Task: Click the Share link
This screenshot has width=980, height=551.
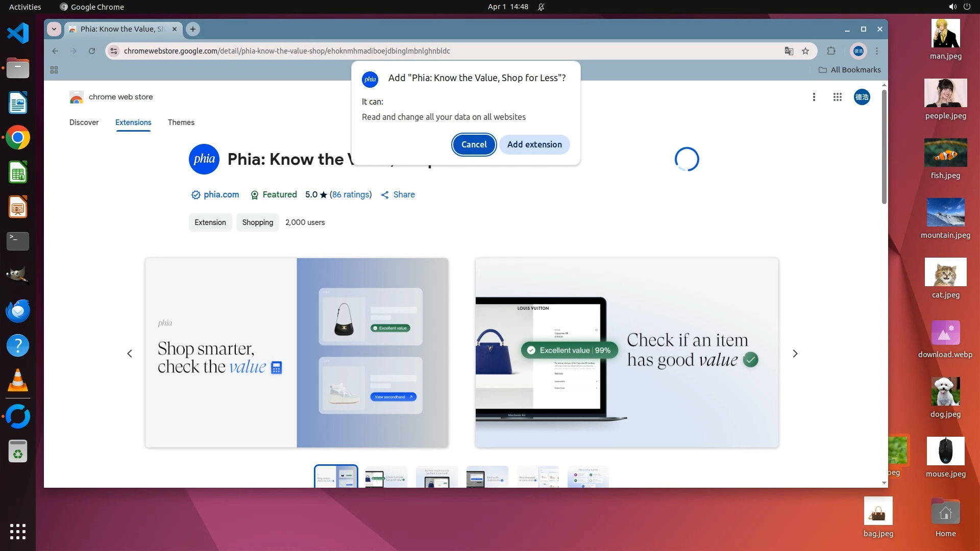Action: (x=404, y=194)
